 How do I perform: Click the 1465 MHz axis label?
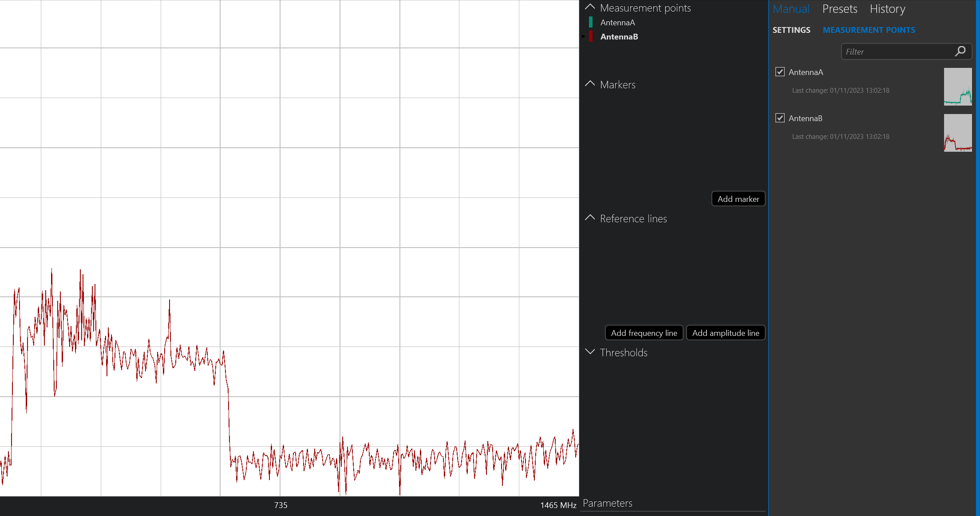coord(558,505)
